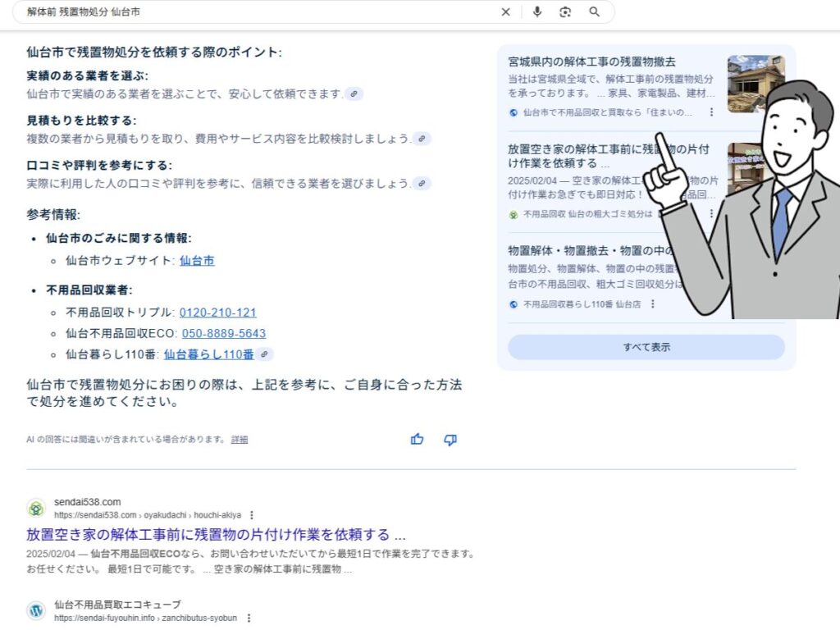This screenshot has height=630, width=840.
Task: Click the green favicon beside 不用品回収 仙台の粗大ゴミ
Action: pos(514,214)
